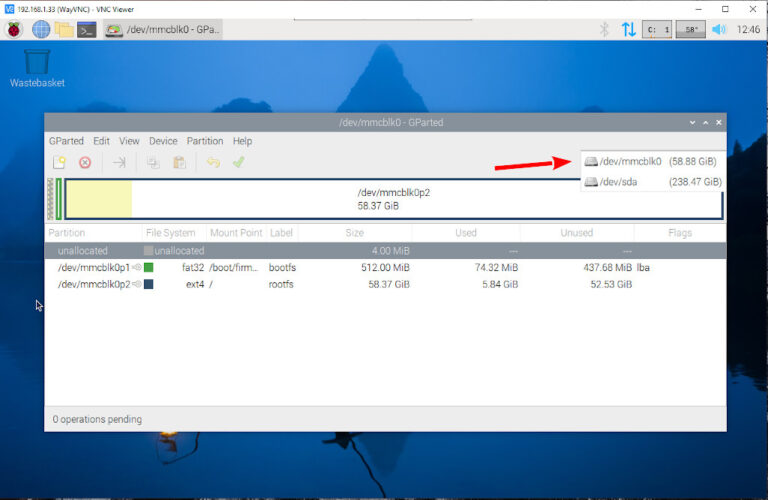Sort by the File System column header
Screen dimensions: 768x500
171,233
